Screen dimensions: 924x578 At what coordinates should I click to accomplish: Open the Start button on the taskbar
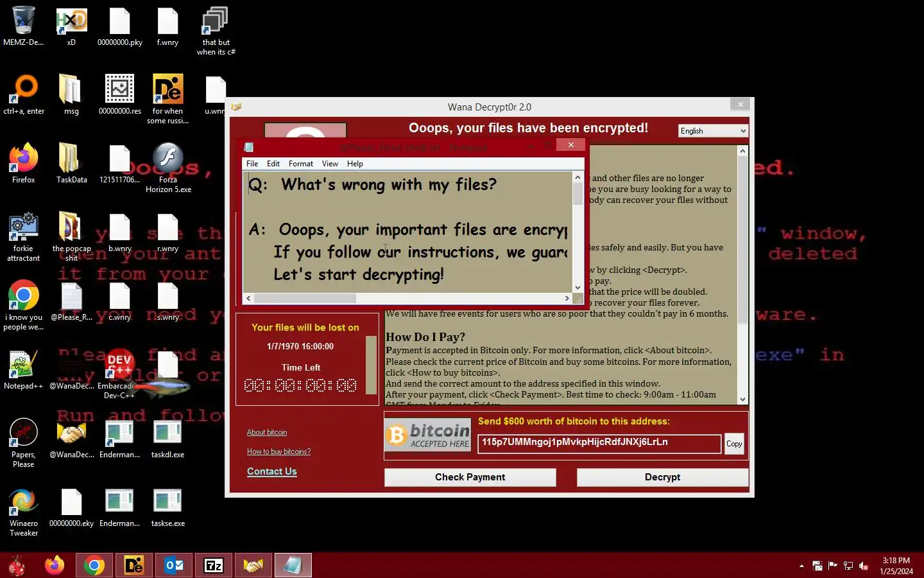click(x=16, y=566)
